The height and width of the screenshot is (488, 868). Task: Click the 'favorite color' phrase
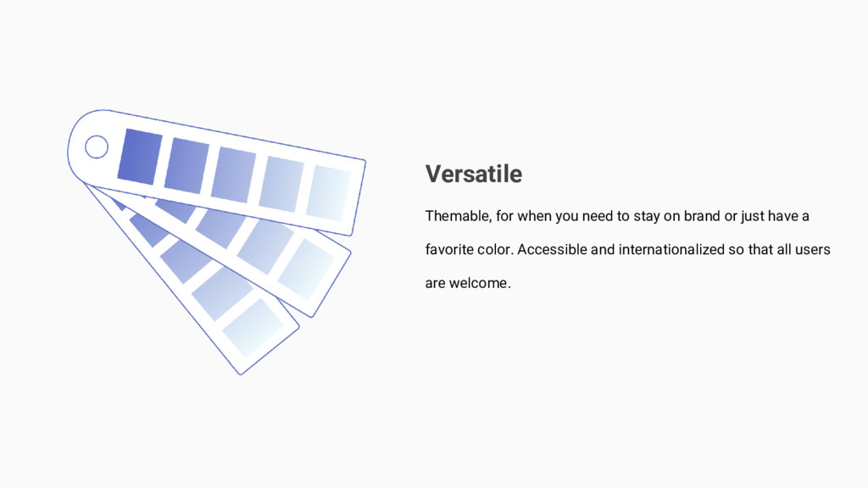(x=468, y=250)
